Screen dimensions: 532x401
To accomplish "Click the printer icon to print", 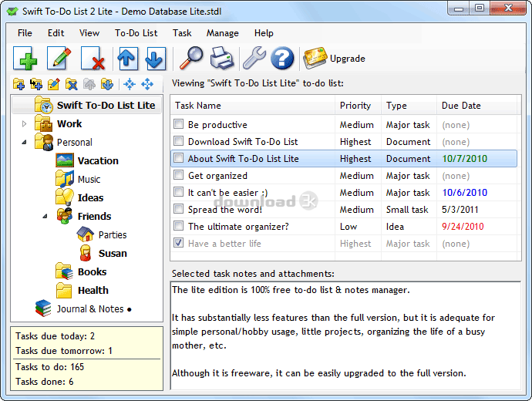I will click(x=222, y=59).
